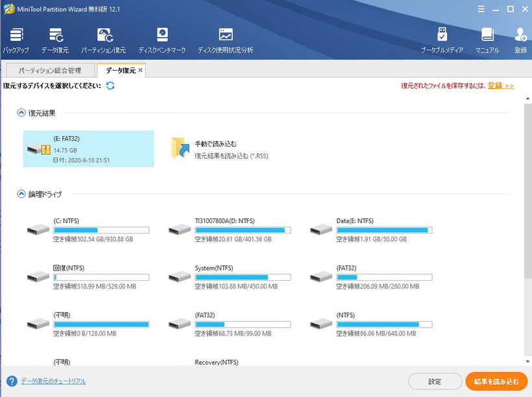Open データ復元のチュートリアル link
532x397 pixels.
(x=54, y=381)
